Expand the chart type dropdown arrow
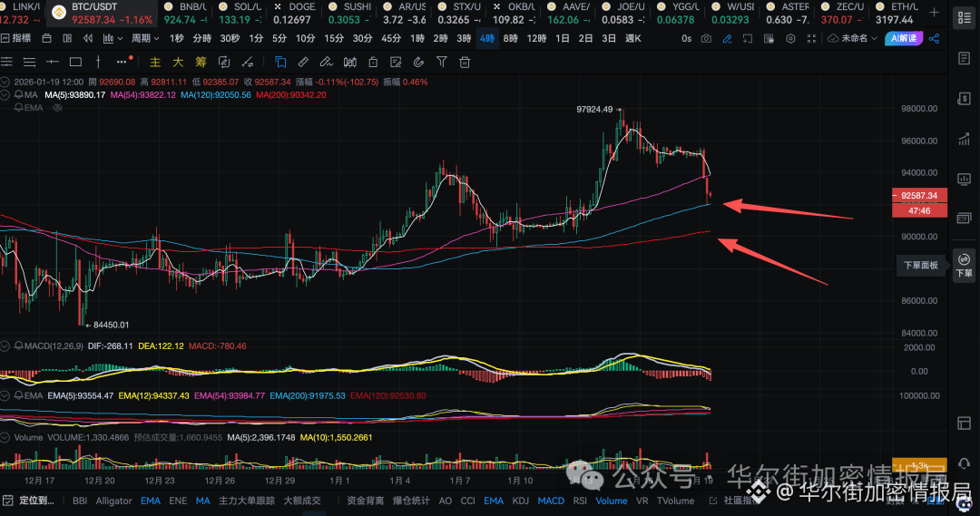This screenshot has width=980, height=516. tap(120, 39)
